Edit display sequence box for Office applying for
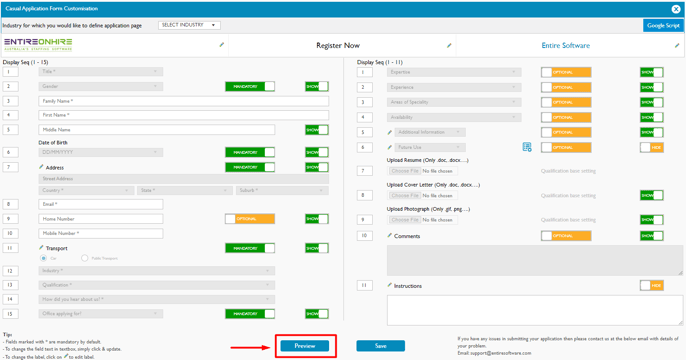Viewport: 686px width, 360px height. pos(10,314)
